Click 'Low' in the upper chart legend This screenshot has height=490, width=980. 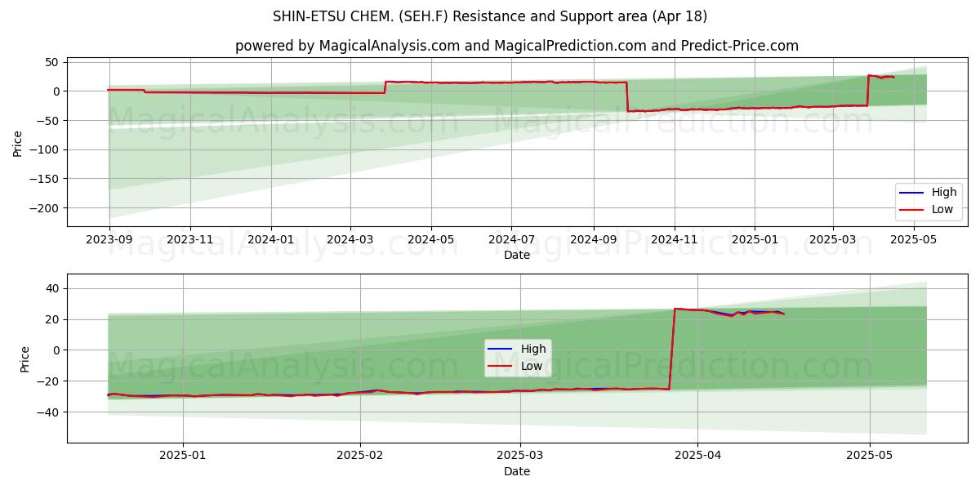[942, 209]
